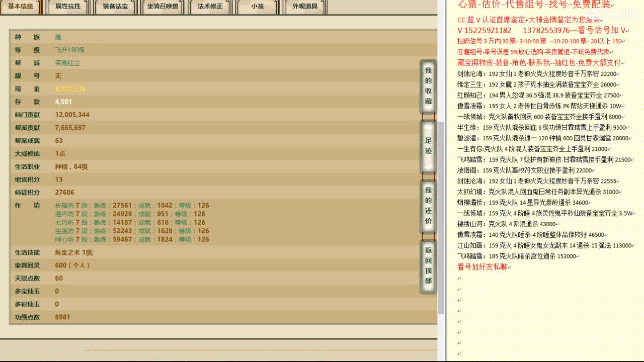Viewport: 644px width, 362px height.
Task: Open the 外观道具 tab
Action: click(305, 7)
